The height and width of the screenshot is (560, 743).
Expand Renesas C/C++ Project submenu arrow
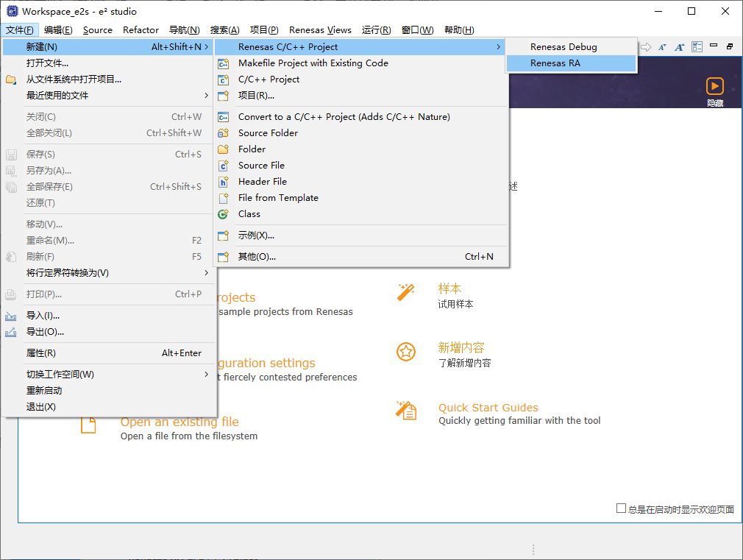[498, 47]
